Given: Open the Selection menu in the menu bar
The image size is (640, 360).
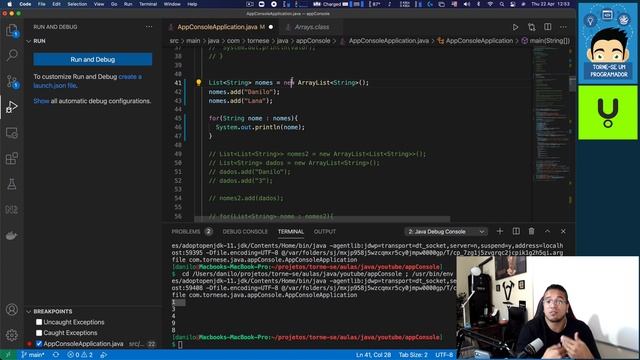Looking at the screenshot, I should [77, 4].
